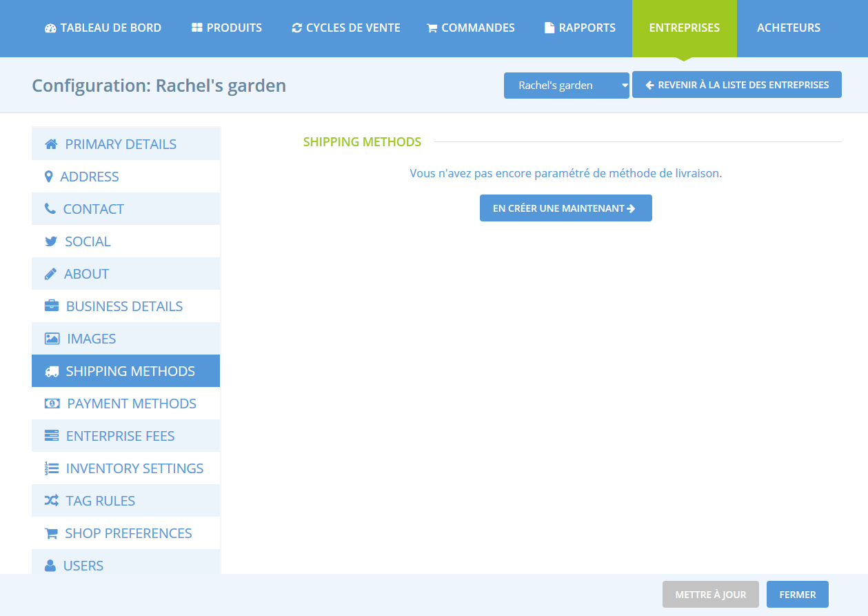Open the Address section
The height and width of the screenshot is (616, 868).
pyautogui.click(x=126, y=177)
